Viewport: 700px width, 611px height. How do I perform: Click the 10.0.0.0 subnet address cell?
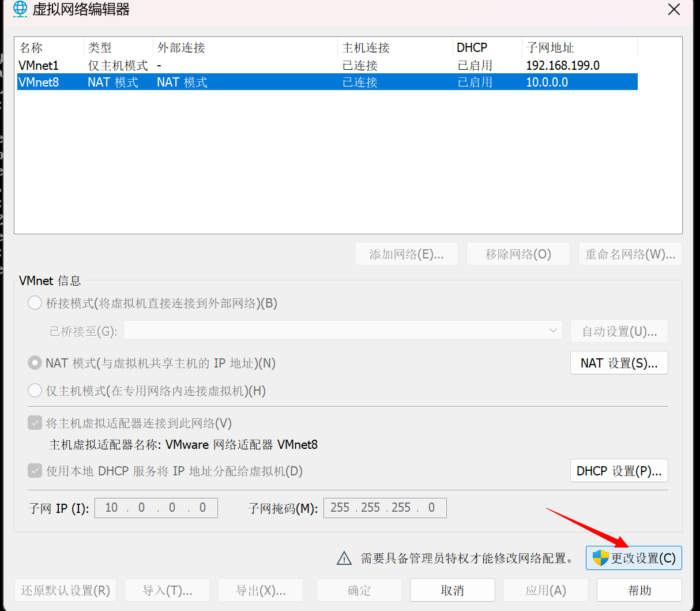coord(547,82)
